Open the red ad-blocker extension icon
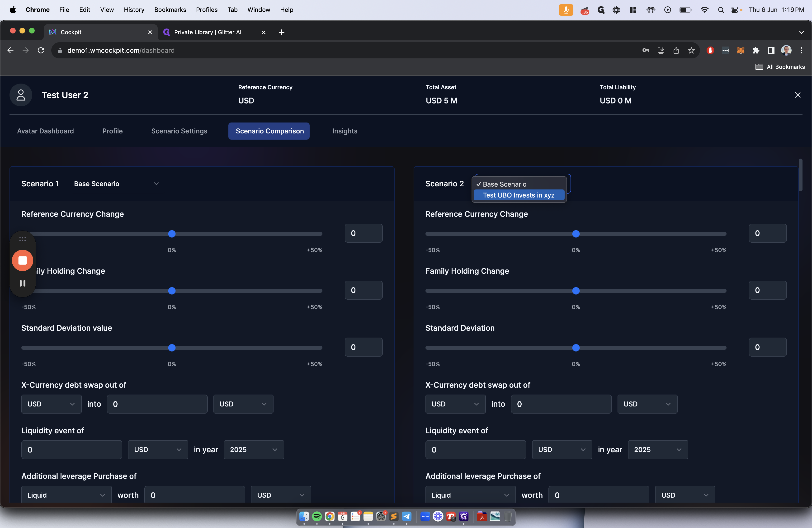 click(710, 51)
